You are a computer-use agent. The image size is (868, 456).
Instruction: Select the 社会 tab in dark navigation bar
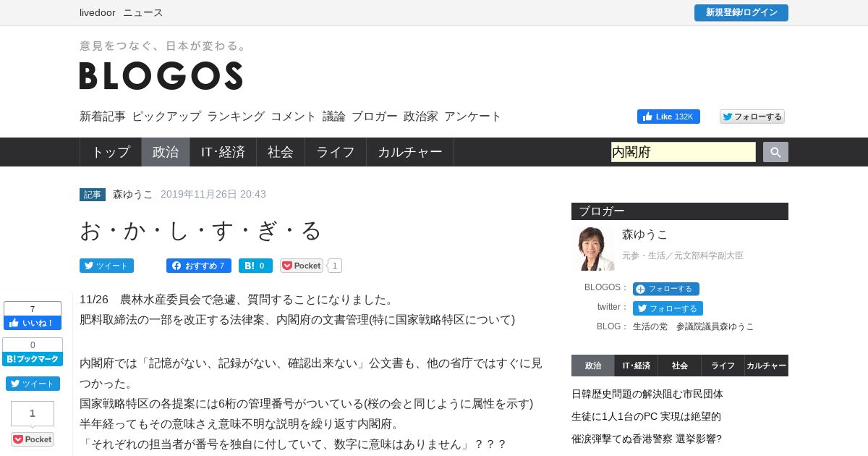point(281,152)
